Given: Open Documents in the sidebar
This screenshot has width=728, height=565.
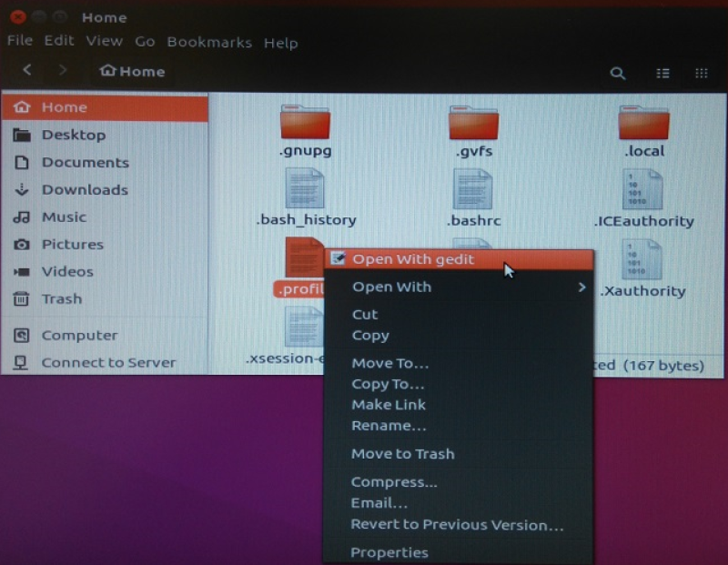Looking at the screenshot, I should coord(105,162).
